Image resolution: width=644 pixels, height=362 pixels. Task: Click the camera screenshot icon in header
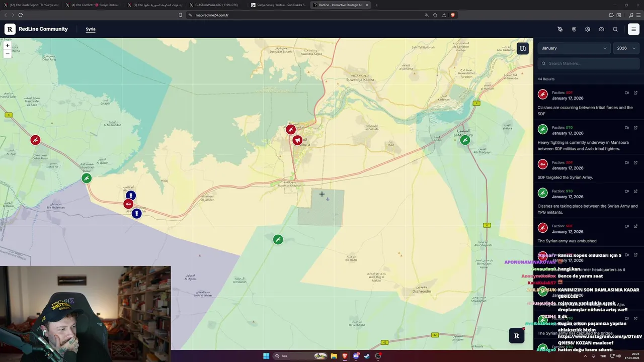[601, 29]
